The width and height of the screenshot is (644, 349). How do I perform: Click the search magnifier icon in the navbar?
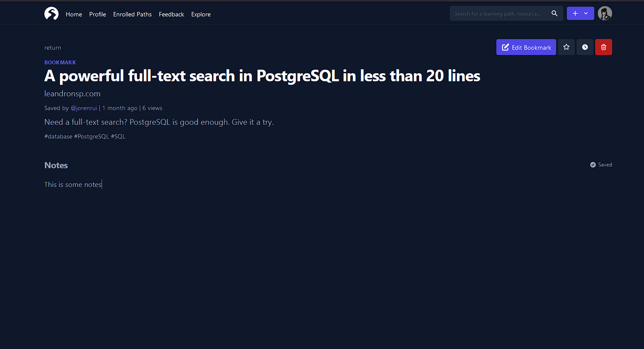pyautogui.click(x=554, y=13)
